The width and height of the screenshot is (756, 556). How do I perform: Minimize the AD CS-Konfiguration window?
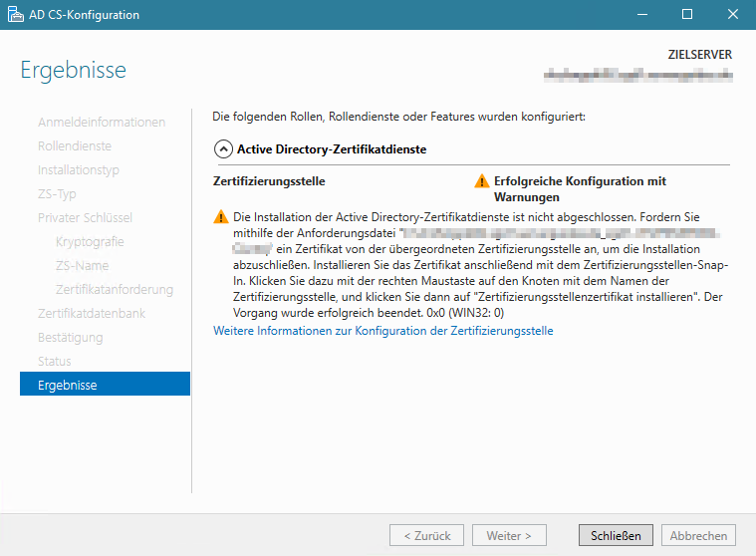pyautogui.click(x=642, y=15)
